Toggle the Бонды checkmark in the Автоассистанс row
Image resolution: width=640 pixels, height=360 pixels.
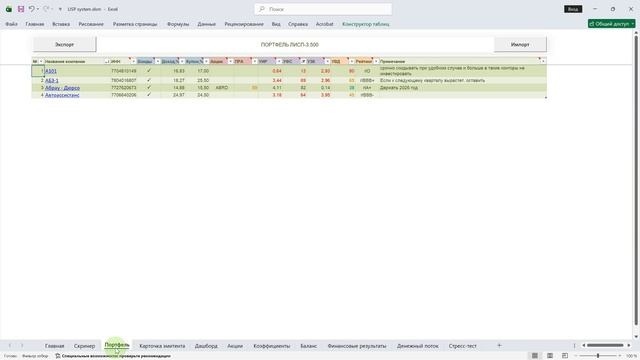[x=149, y=95]
